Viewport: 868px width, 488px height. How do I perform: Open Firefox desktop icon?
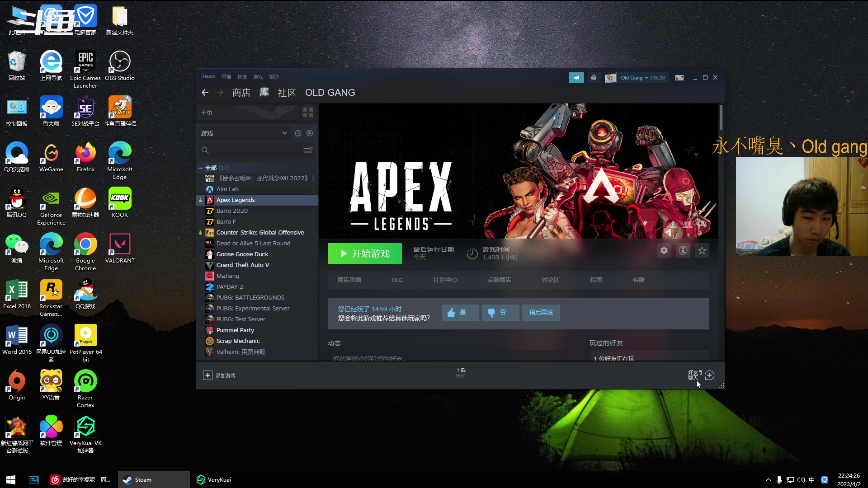(x=85, y=157)
